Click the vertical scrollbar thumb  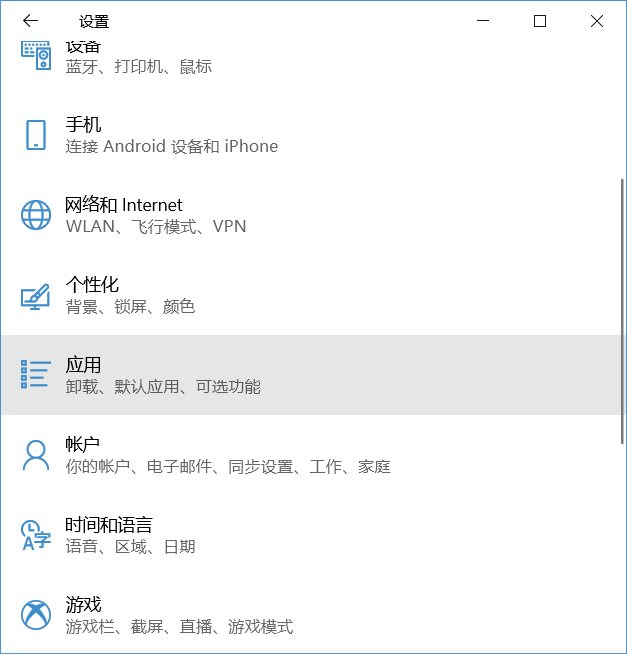(622, 312)
